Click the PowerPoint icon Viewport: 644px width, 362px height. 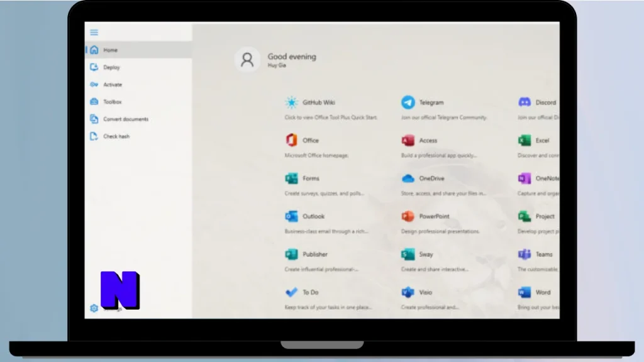[x=408, y=216]
